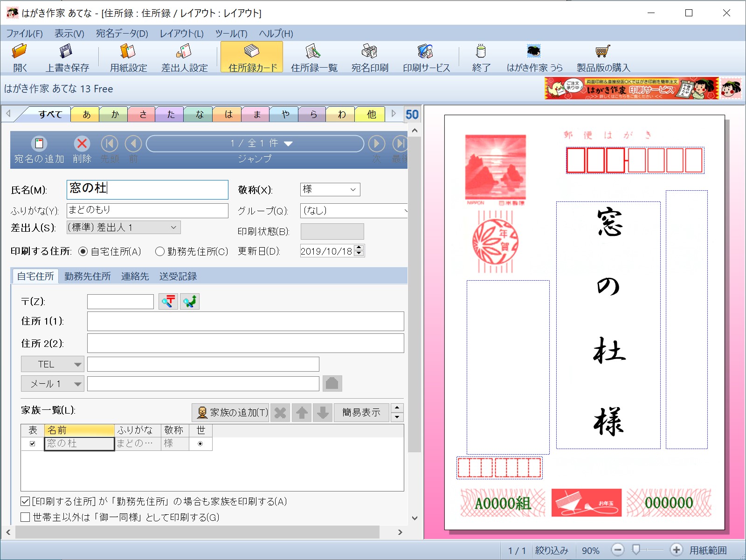This screenshot has height=560, width=746.
Task: Look up the postal code with the 〒 search icon
Action: [168, 301]
